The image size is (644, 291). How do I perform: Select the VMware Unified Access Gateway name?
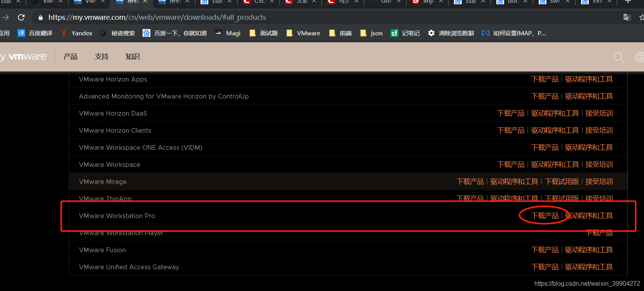(129, 267)
